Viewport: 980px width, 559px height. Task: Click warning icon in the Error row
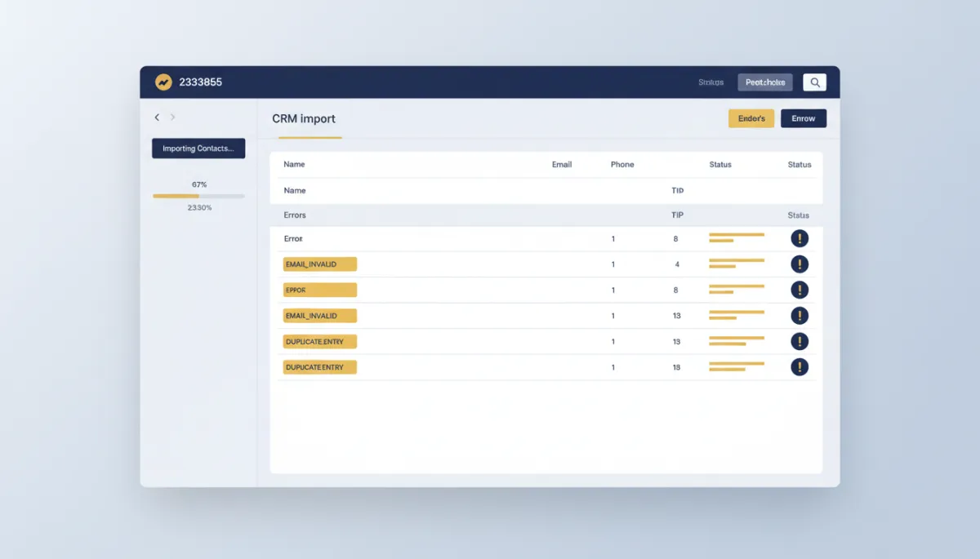800,238
